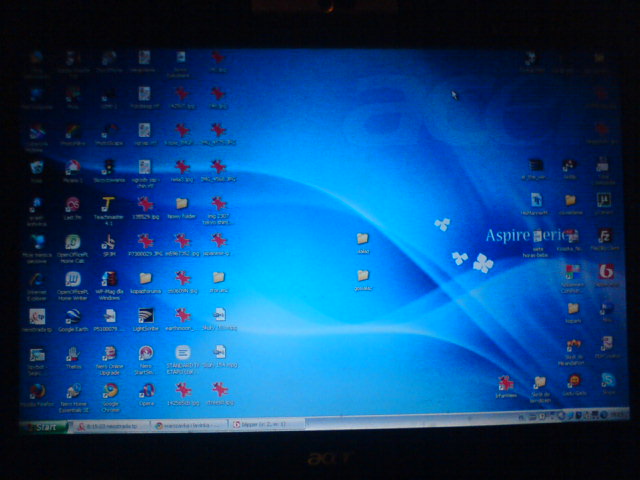
Task: Open the Mozilla Firefox desktop shortcut
Action: 37,391
